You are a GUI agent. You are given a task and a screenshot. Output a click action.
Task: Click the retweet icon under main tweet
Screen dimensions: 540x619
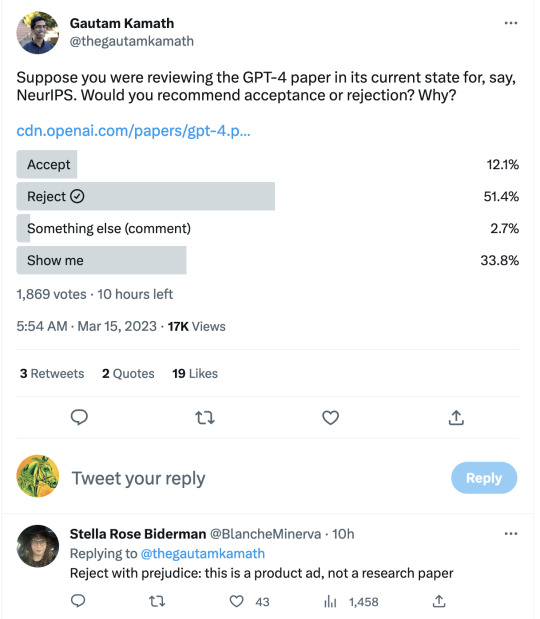click(205, 418)
